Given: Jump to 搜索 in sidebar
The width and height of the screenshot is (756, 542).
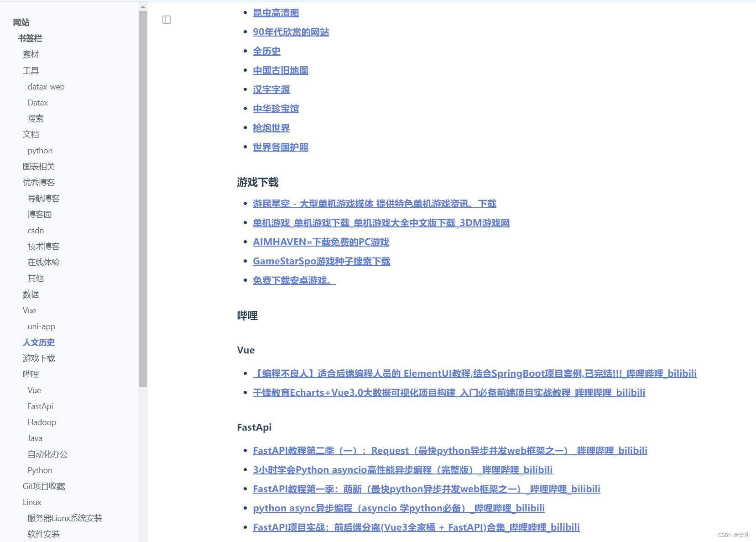Looking at the screenshot, I should 36,118.
